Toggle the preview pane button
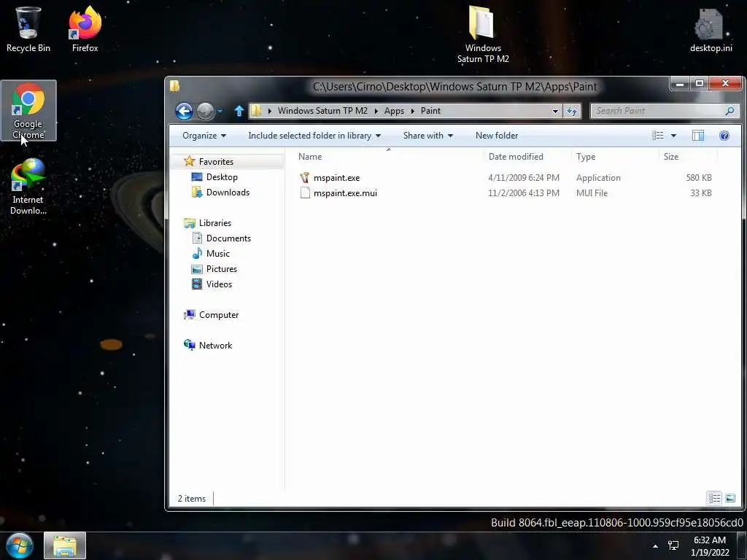 click(698, 136)
